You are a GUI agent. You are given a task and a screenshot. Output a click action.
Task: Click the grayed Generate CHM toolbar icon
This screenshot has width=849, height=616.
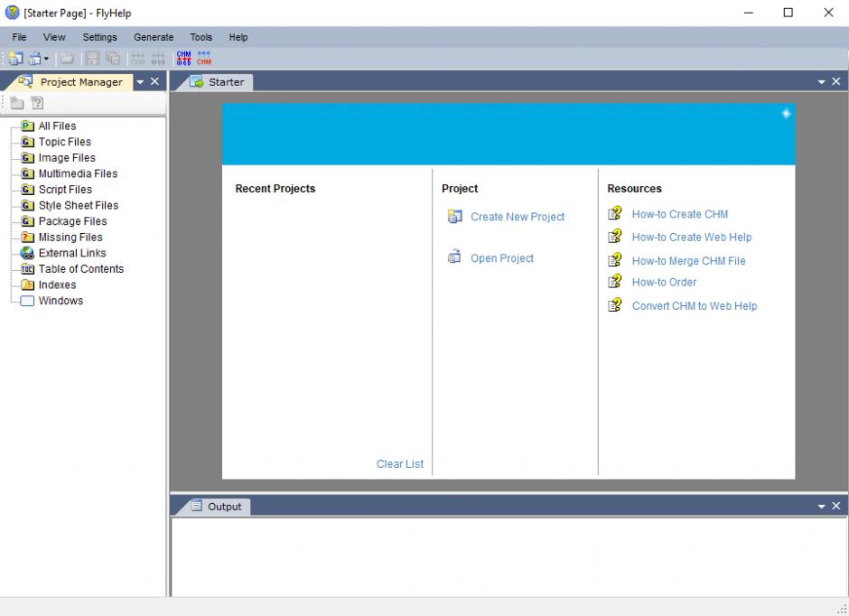138,58
